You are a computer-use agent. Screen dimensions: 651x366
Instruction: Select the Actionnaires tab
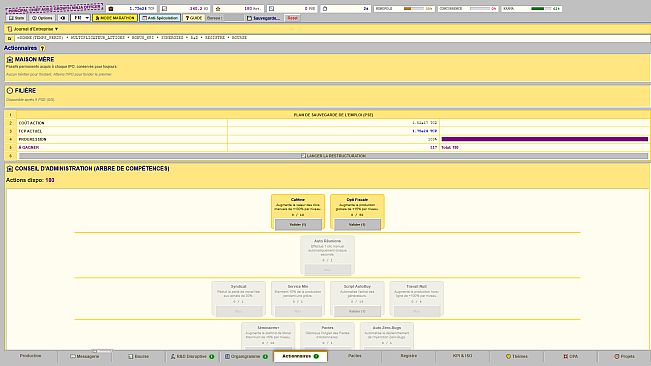pyautogui.click(x=301, y=356)
